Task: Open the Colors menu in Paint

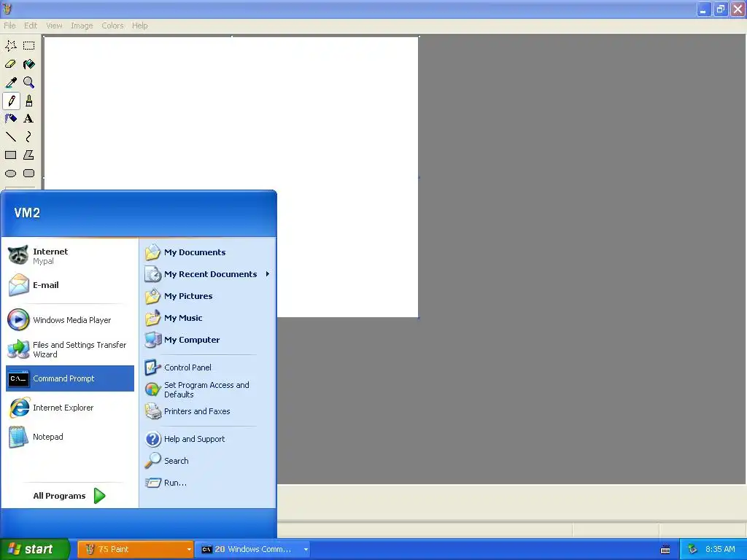Action: tap(112, 26)
